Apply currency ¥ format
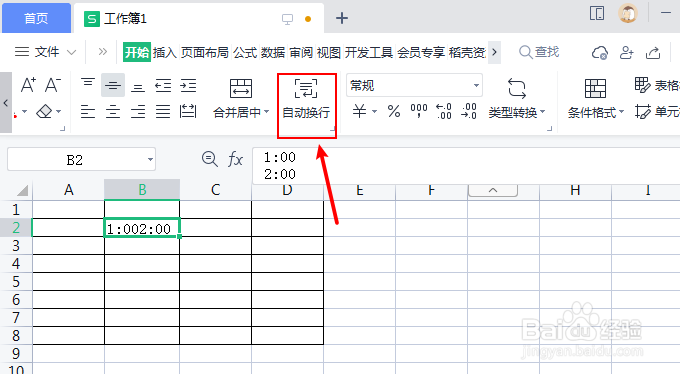This screenshot has width=680, height=374. tap(359, 112)
